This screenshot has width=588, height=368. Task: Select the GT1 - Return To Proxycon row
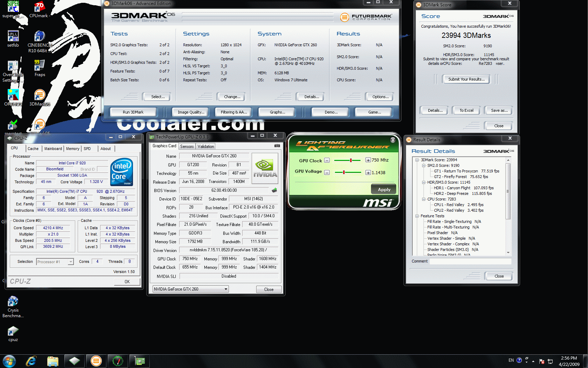click(x=466, y=171)
